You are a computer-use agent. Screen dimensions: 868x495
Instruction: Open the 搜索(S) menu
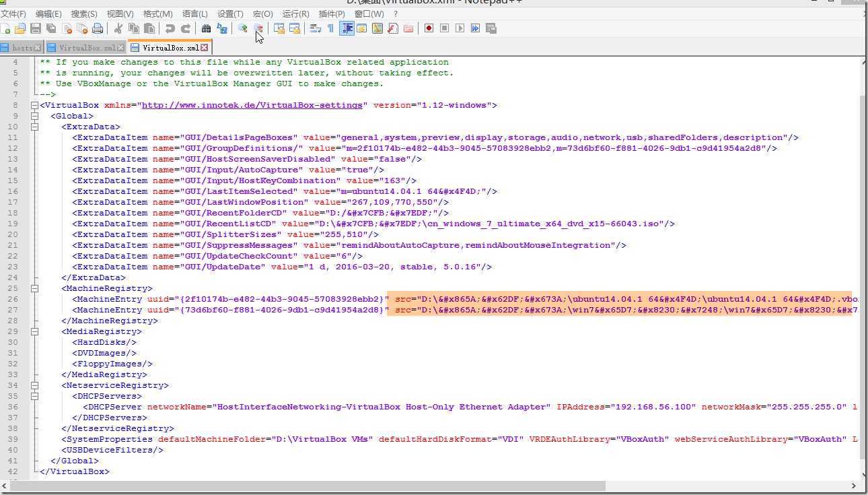tap(84, 13)
